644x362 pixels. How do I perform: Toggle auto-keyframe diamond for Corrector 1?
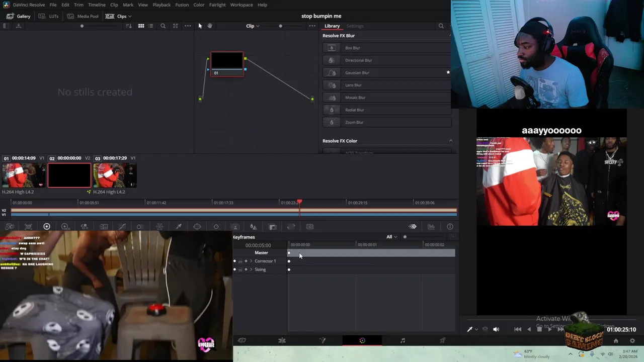point(246,261)
